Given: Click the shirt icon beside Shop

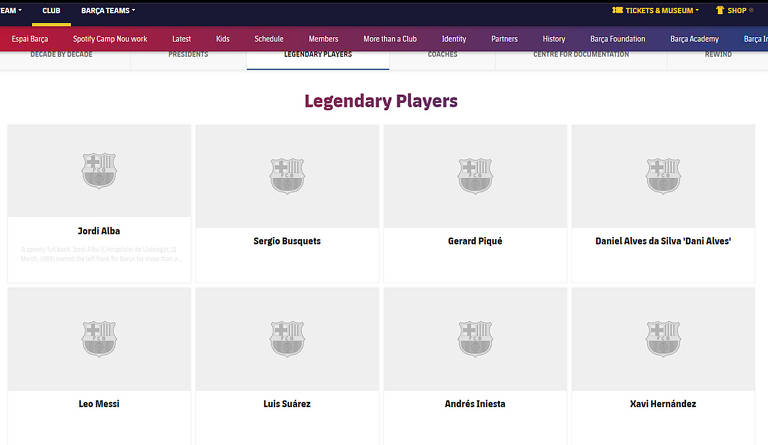Looking at the screenshot, I should (720, 10).
